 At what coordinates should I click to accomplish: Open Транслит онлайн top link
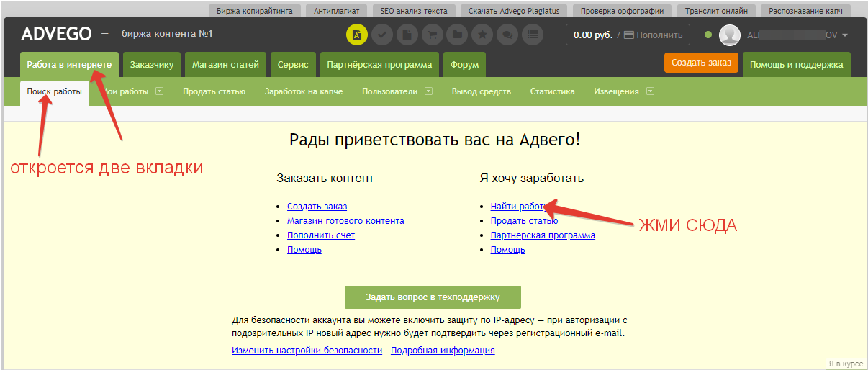[716, 11]
